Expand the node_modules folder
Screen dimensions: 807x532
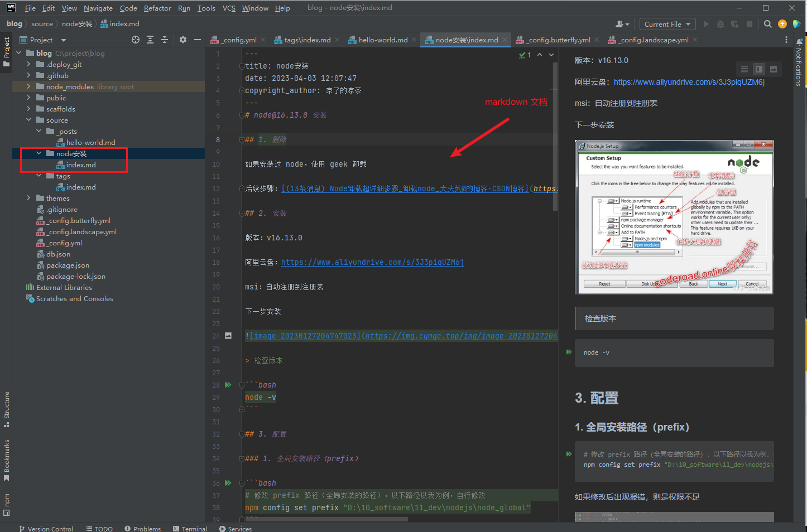pos(28,86)
